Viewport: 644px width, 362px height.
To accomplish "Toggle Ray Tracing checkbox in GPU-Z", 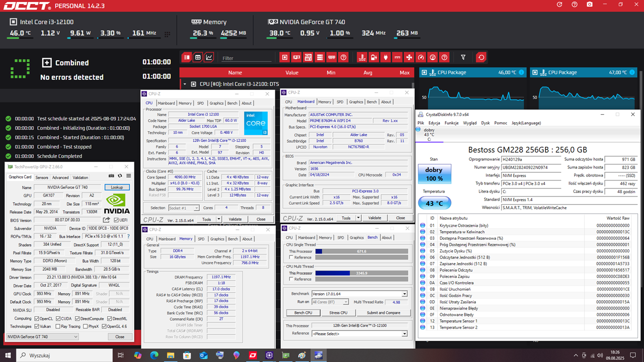I will pyautogui.click(x=57, y=326).
